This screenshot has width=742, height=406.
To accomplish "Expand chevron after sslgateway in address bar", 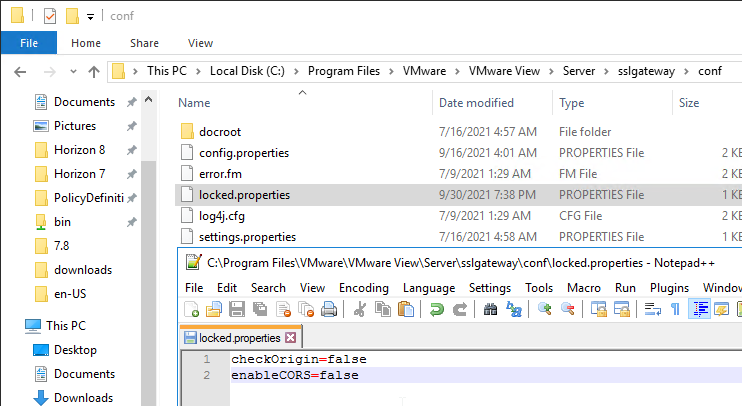I will click(686, 71).
